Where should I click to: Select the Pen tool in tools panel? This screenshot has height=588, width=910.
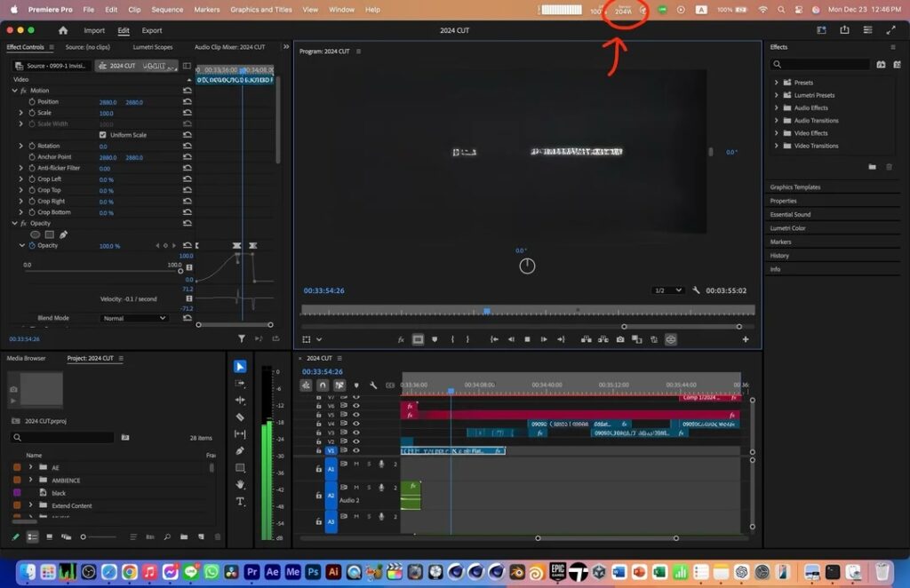(x=240, y=450)
